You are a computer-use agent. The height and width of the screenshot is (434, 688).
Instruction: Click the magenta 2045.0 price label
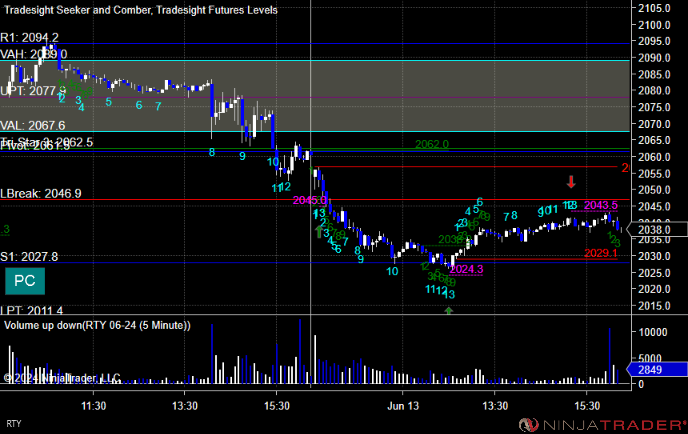tap(310, 201)
